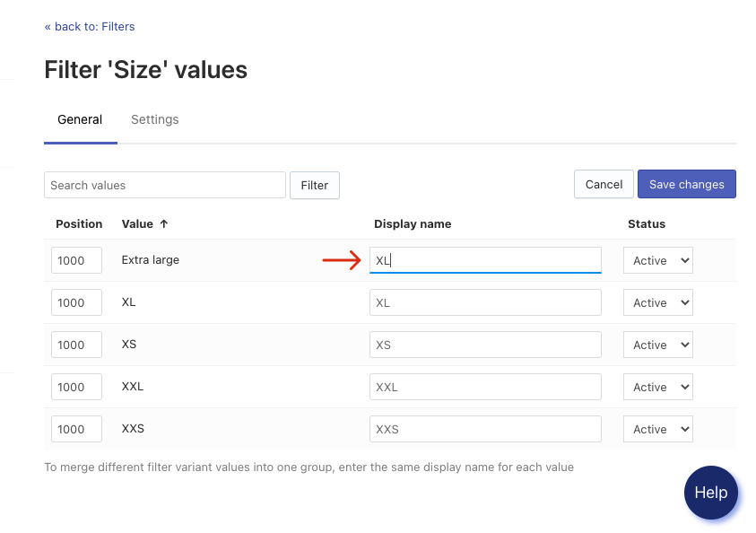Screen dimensions: 756x533
Task: Navigate back to Filters
Action: click(x=90, y=26)
